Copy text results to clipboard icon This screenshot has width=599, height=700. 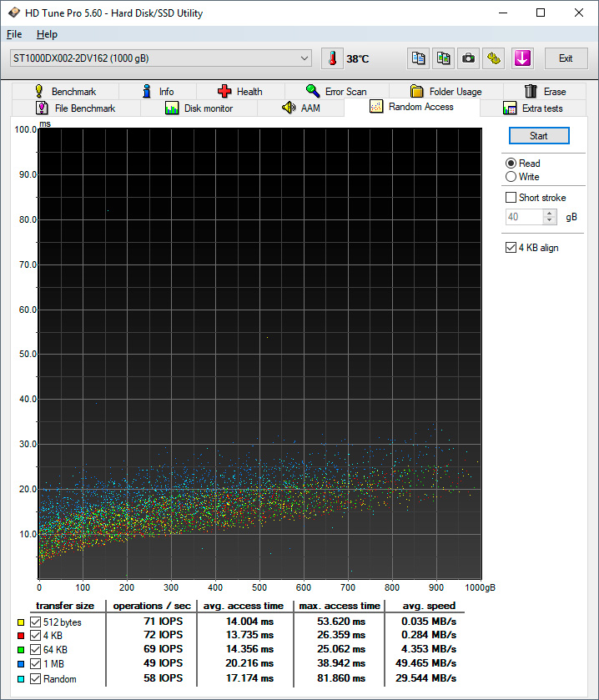click(x=418, y=58)
